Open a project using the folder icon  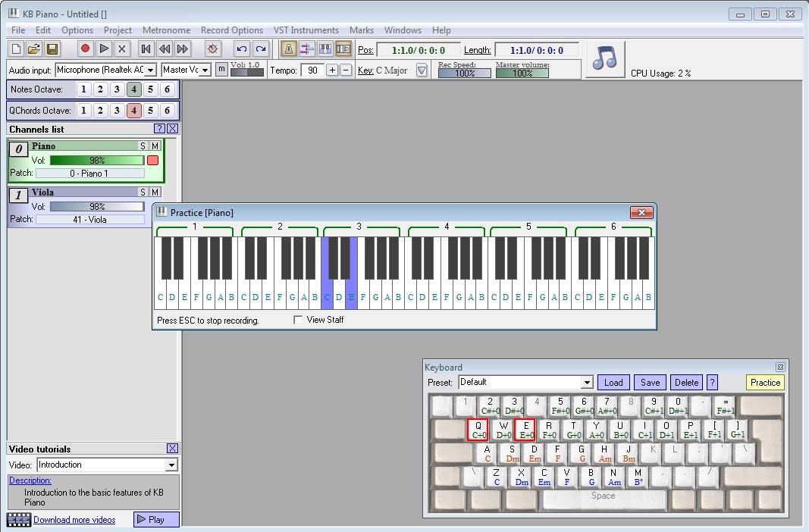tap(33, 49)
